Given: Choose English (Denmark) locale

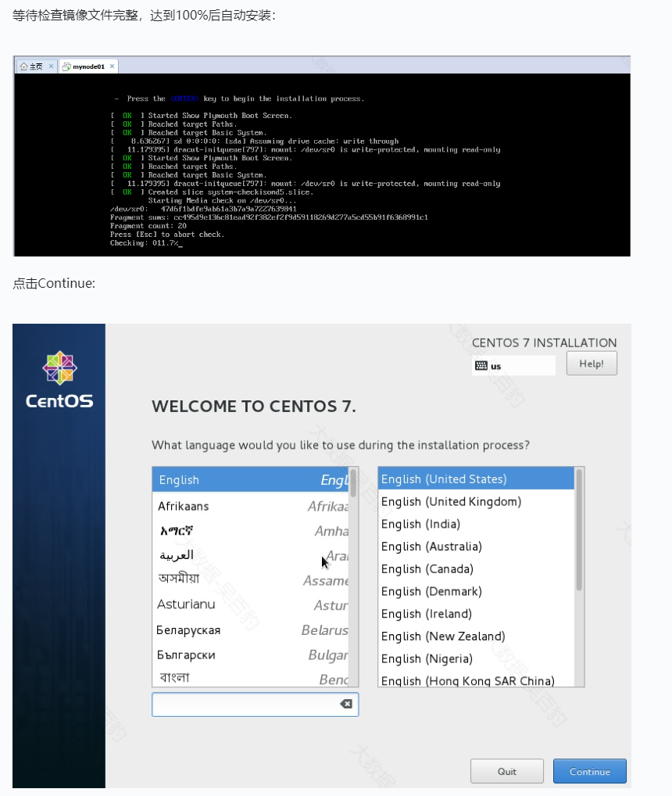Looking at the screenshot, I should 476,591.
